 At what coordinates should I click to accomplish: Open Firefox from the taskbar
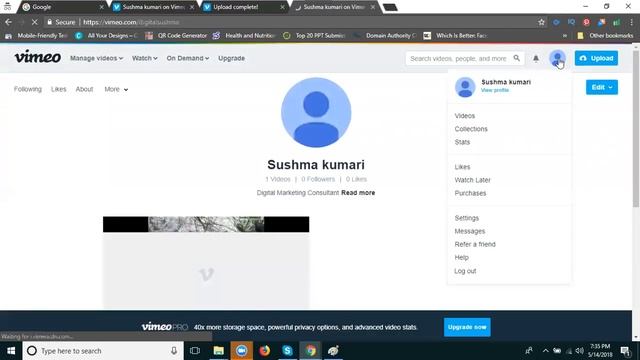pyautogui.click(x=264, y=351)
